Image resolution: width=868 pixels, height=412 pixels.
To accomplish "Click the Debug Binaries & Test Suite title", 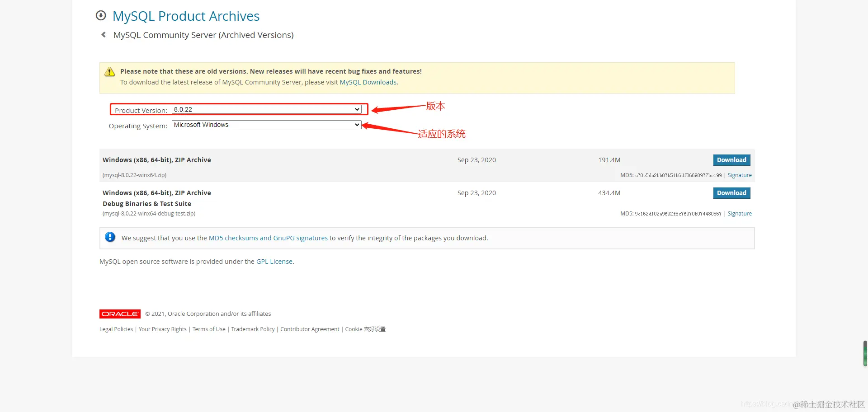I will [x=147, y=204].
